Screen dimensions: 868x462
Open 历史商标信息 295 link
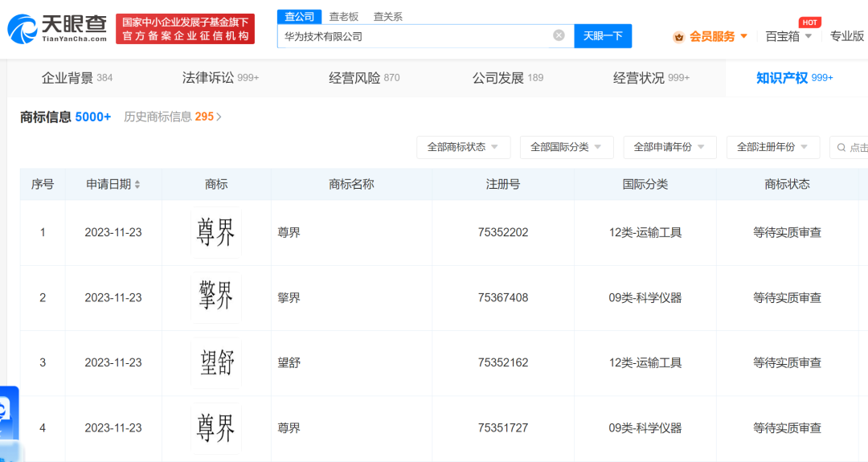[x=173, y=117]
